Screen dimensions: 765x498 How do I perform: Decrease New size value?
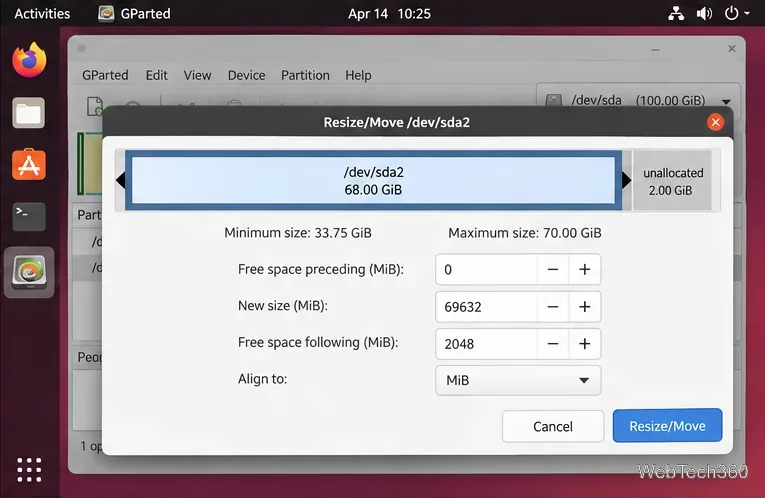tap(553, 307)
